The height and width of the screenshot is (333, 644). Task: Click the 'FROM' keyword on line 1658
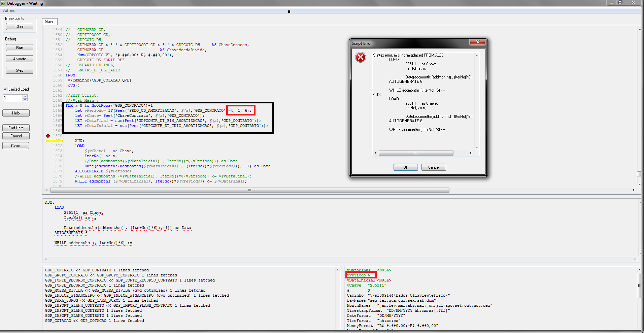click(x=71, y=75)
